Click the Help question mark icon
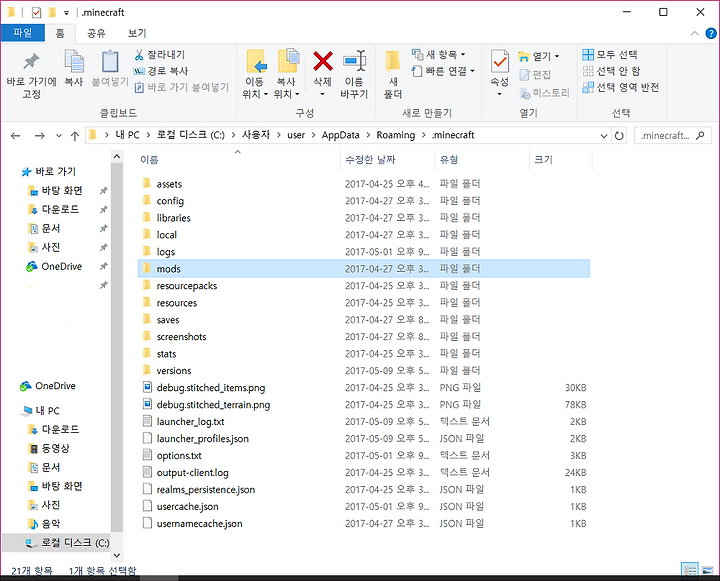This screenshot has height=581, width=720. pyautogui.click(x=710, y=33)
